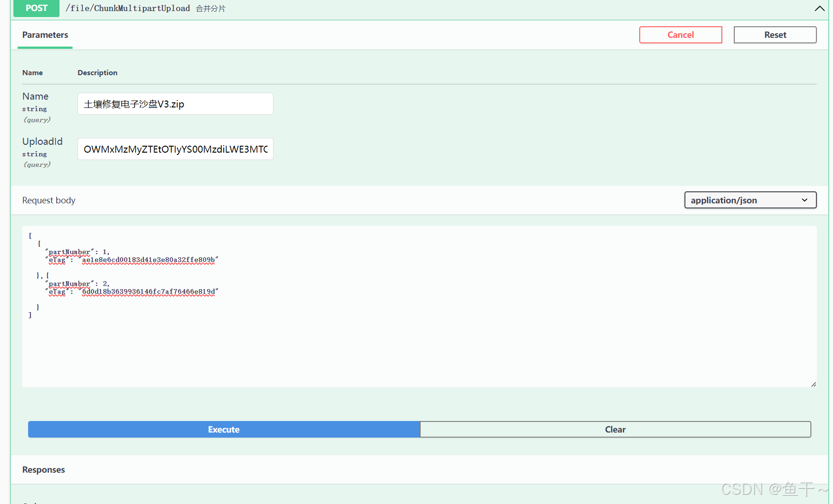
Task: Click the Responses heading
Action: (44, 470)
